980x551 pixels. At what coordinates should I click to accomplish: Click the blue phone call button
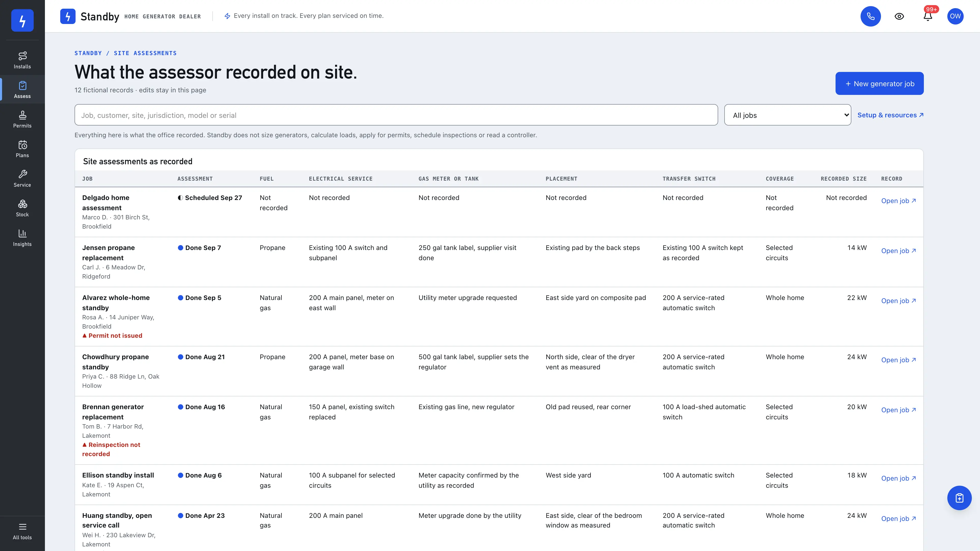click(871, 16)
